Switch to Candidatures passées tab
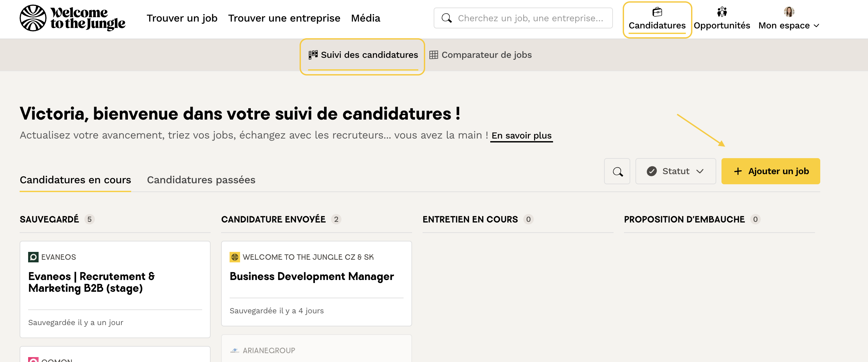 (x=201, y=180)
